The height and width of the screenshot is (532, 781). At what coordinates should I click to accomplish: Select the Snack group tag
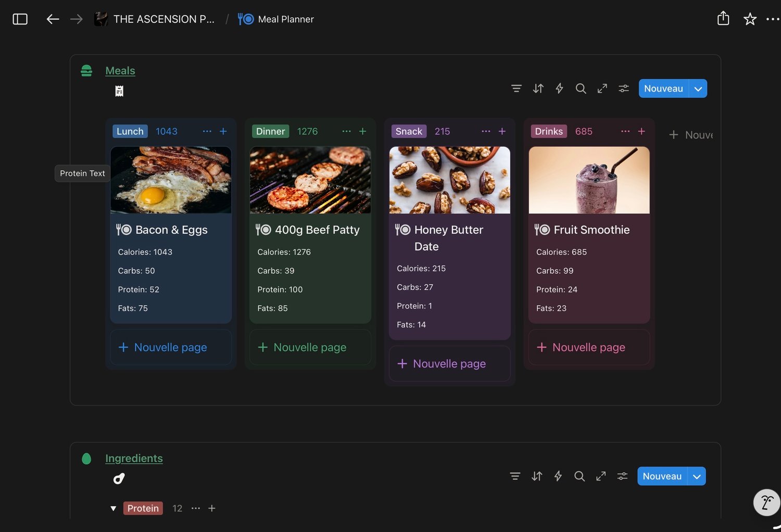pos(409,131)
